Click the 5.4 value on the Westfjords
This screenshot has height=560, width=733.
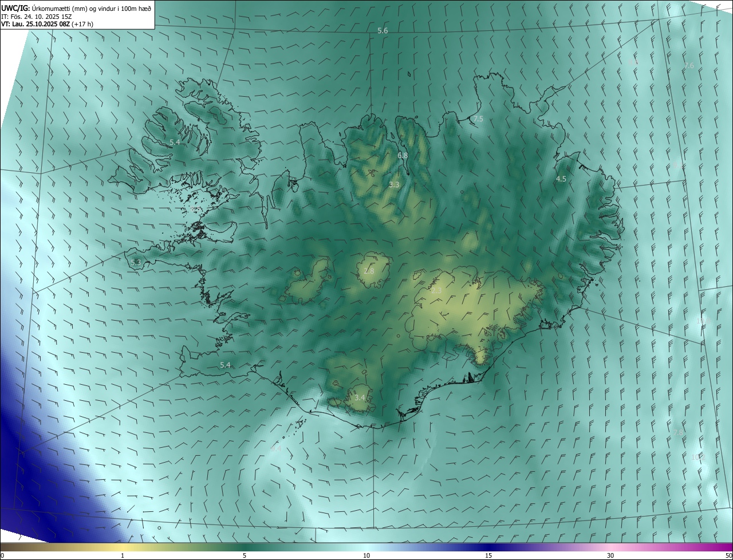coord(175,141)
